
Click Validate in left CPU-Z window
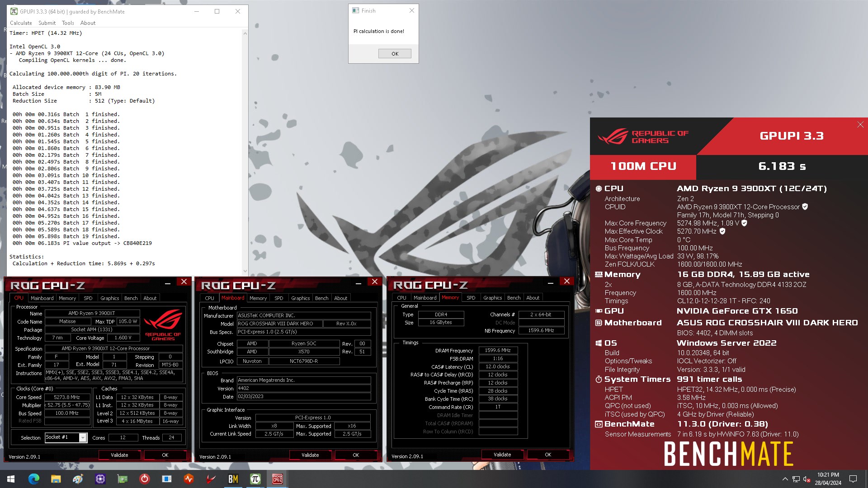click(x=119, y=455)
